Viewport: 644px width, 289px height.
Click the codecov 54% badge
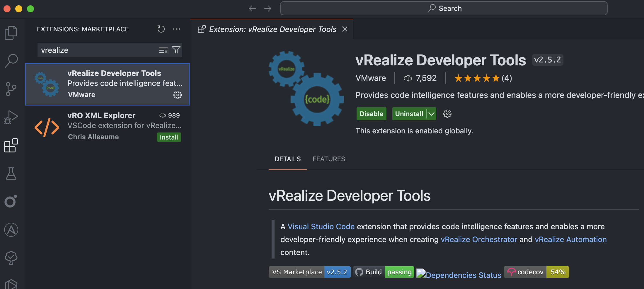(x=536, y=272)
